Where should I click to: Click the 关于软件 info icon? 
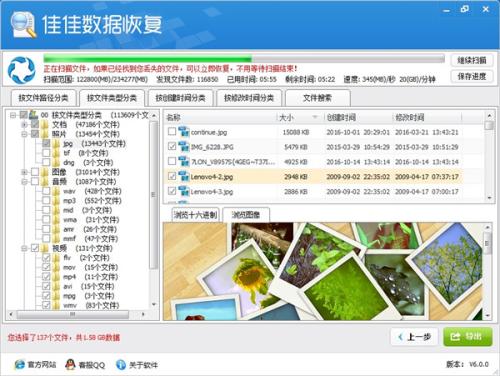point(121,365)
